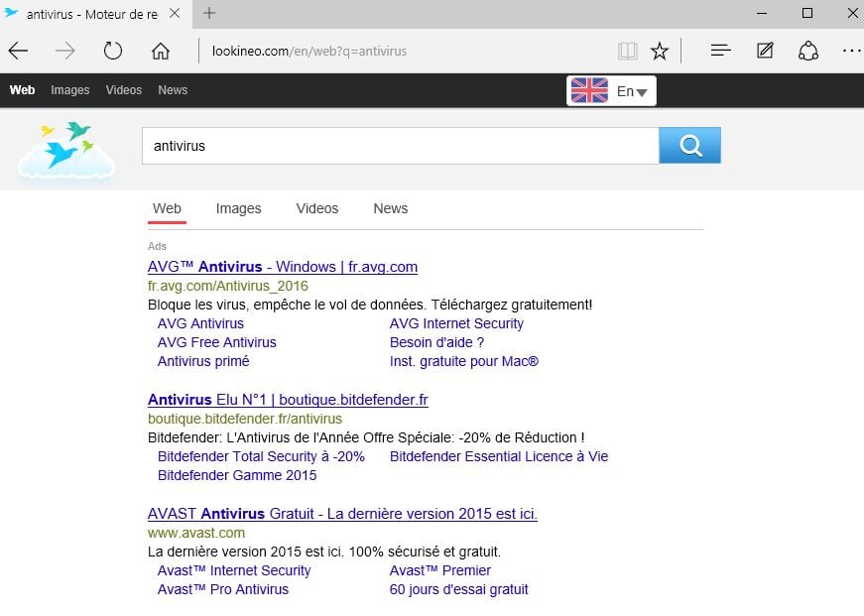This screenshot has height=616, width=864.
Task: Open Bitdefender Total Security à -20% link
Action: pyautogui.click(x=261, y=456)
